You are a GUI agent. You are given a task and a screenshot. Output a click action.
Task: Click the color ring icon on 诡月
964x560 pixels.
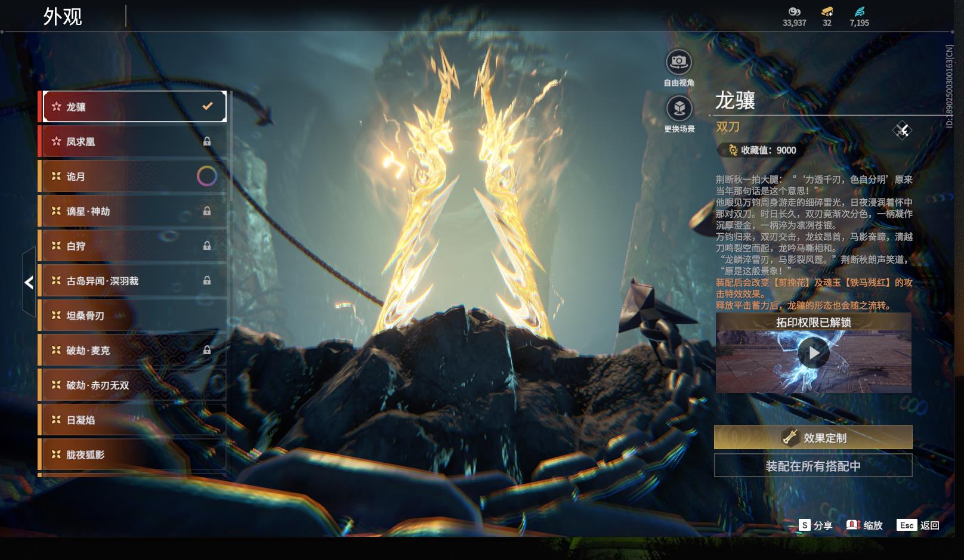[x=207, y=176]
